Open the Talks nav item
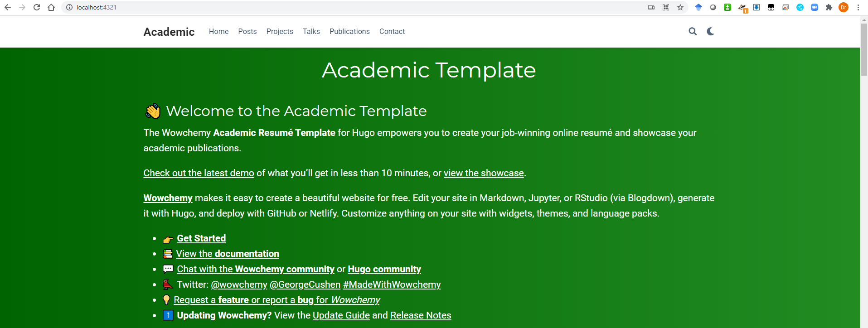Viewport: 868px width, 328px height. point(311,31)
